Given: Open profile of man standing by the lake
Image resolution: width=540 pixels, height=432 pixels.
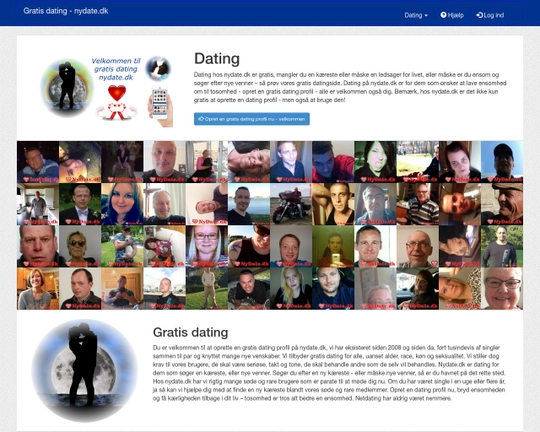Looking at the screenshot, I should click(249, 204).
